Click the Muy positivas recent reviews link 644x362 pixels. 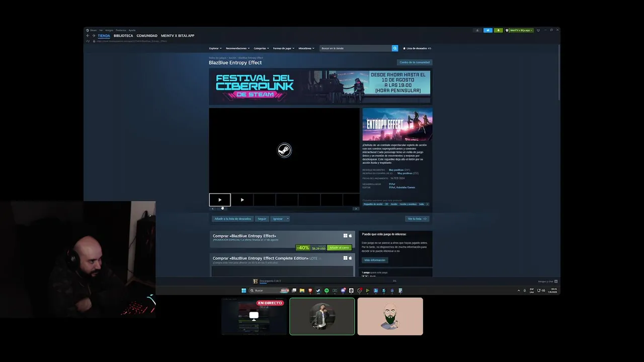396,170
